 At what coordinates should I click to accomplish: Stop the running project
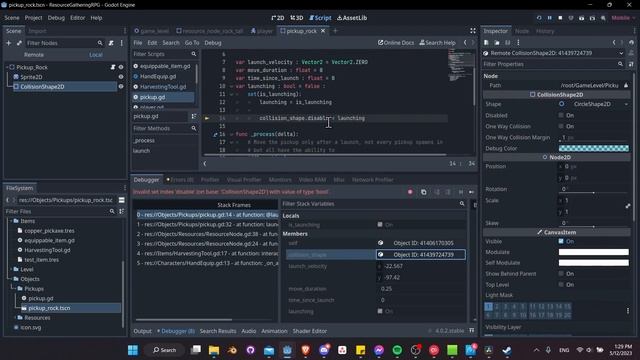(x=560, y=18)
